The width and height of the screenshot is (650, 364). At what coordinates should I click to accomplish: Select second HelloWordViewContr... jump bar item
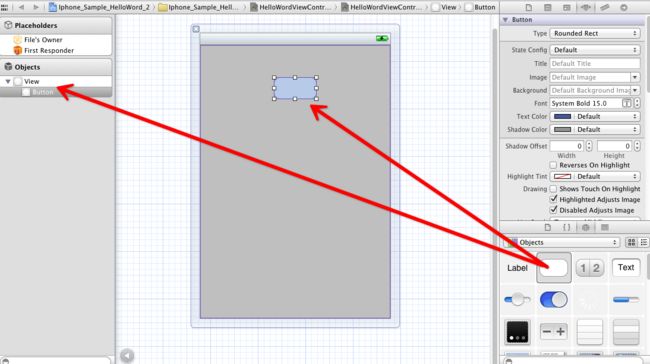coord(381,7)
